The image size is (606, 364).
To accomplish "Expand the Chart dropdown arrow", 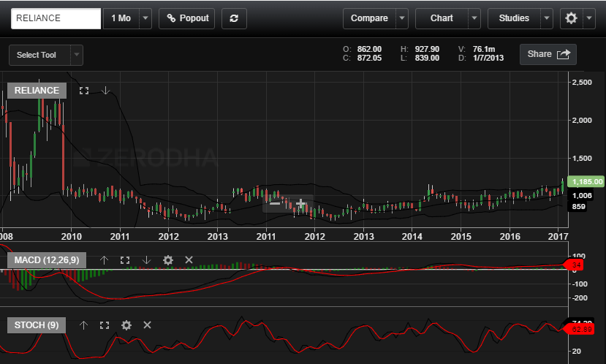I will 474,18.
